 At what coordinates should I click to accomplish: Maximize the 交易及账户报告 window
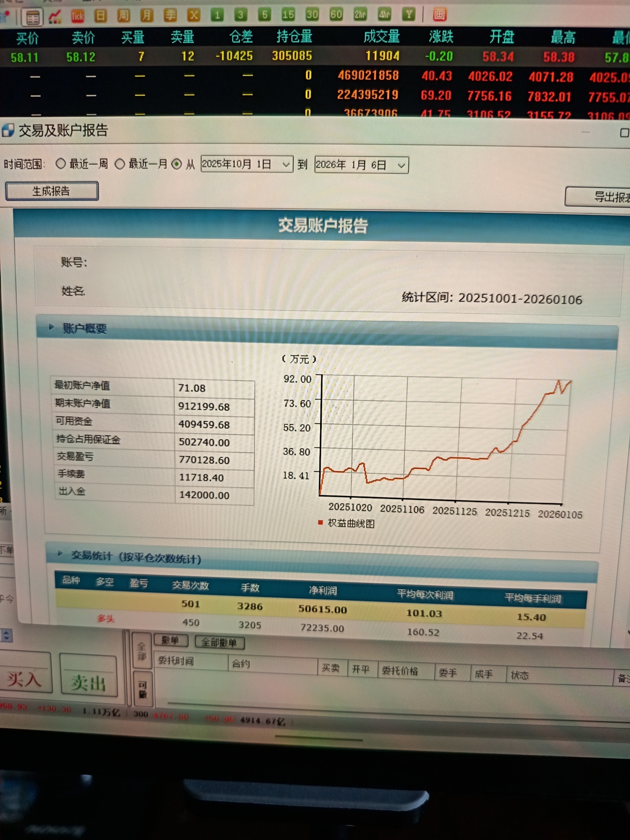[x=625, y=133]
